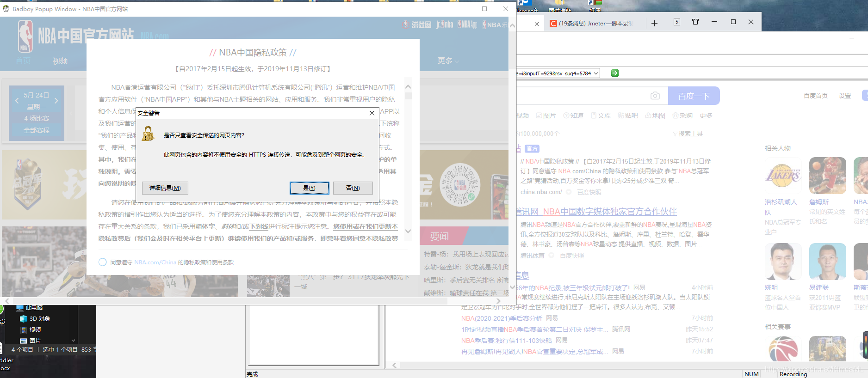The height and width of the screenshot is (378, 868).
Task: Click the 球迷圈 icon in NBA header
Action: coord(417,24)
